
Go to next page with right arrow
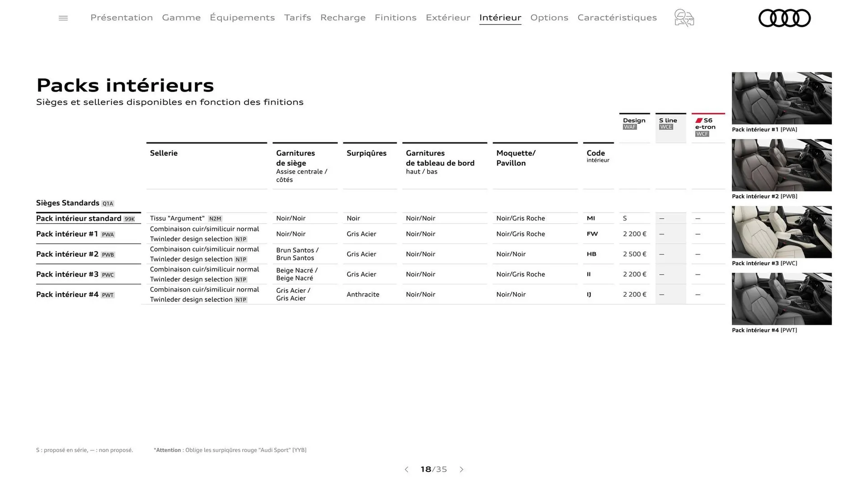[462, 469]
